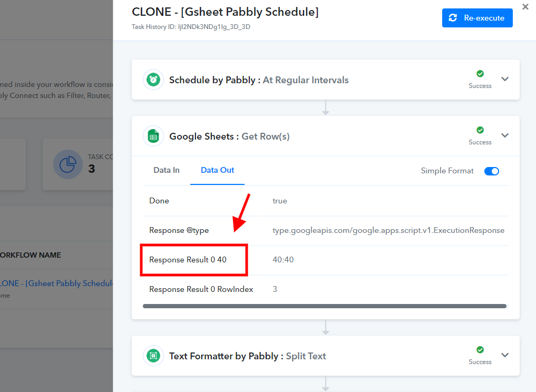
Task: Click the Text Formatter by Pabbly icon
Action: tap(153, 356)
